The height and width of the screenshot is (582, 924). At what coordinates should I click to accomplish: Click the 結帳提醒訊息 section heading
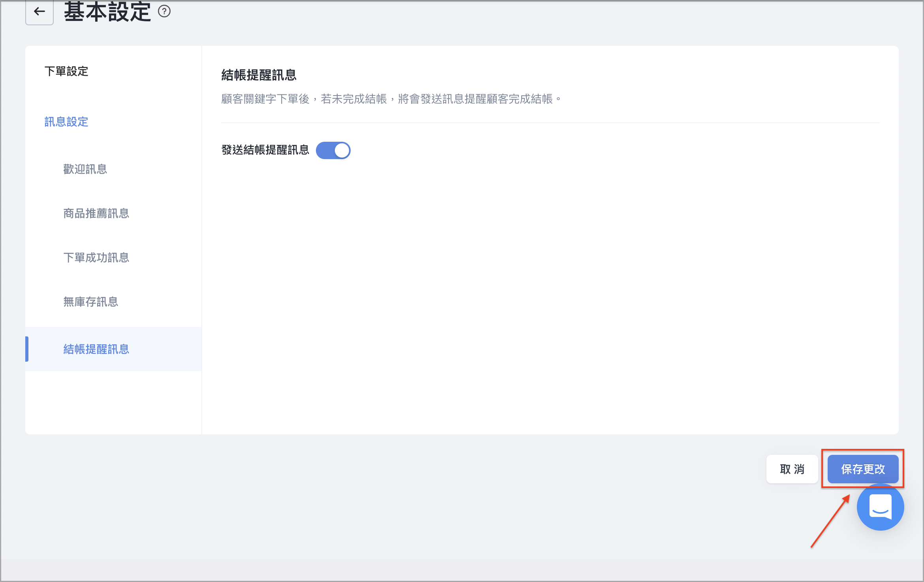coord(259,75)
